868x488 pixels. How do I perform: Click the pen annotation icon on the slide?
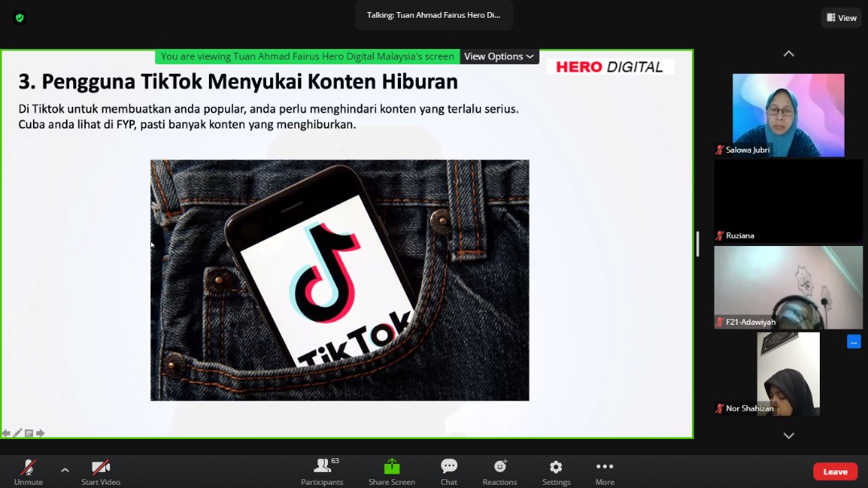pos(18,433)
